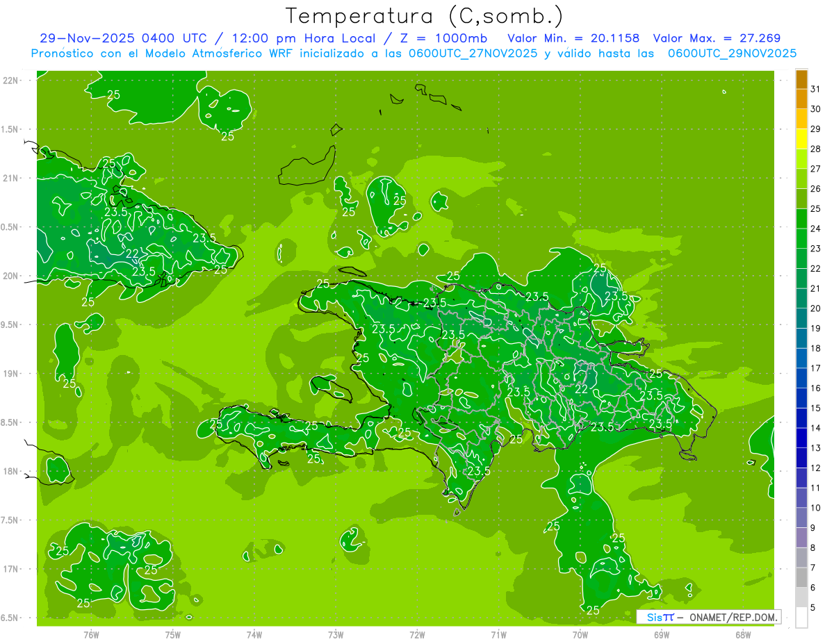Click the color scale label 5
Viewport: 834px width, 644px height.
coord(813,607)
